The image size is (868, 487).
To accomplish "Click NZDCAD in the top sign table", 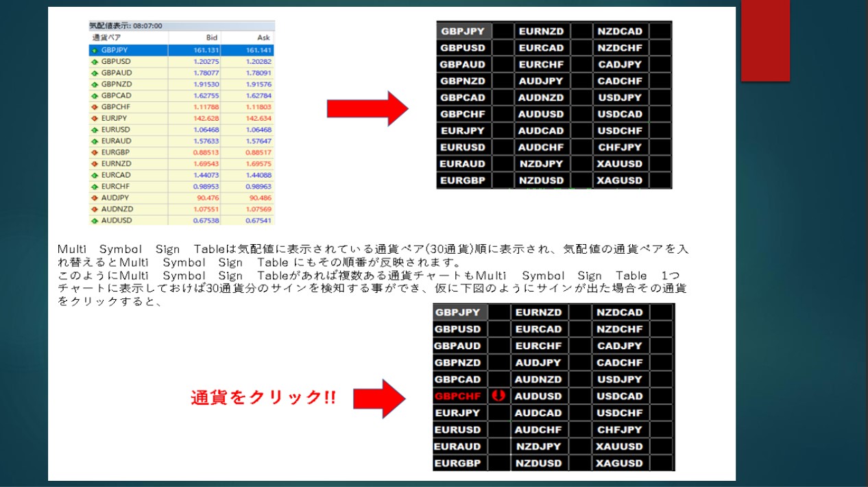I will pyautogui.click(x=620, y=31).
